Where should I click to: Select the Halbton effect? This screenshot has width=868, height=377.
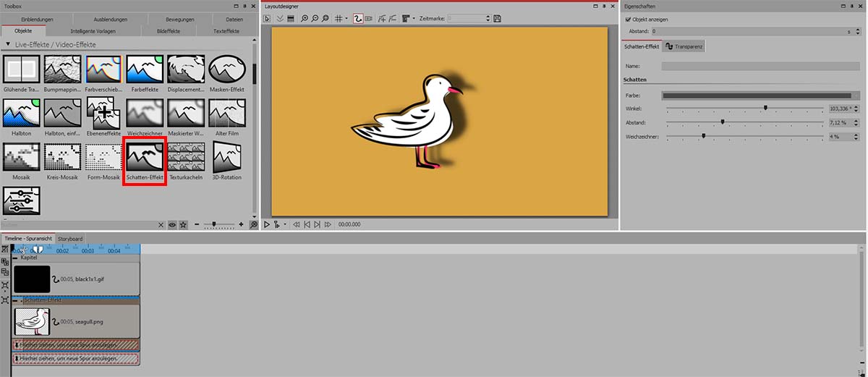click(x=21, y=114)
